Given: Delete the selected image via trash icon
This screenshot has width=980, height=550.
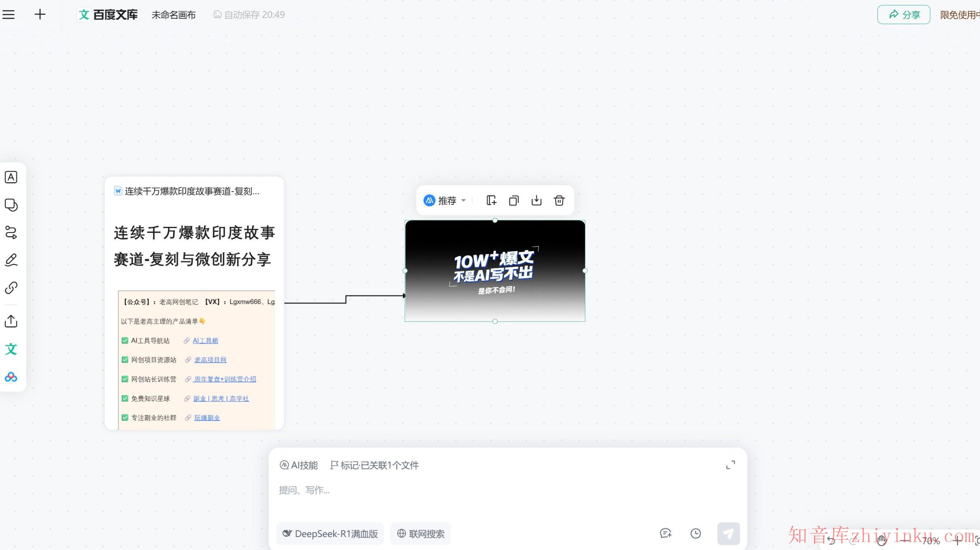Looking at the screenshot, I should tap(559, 200).
